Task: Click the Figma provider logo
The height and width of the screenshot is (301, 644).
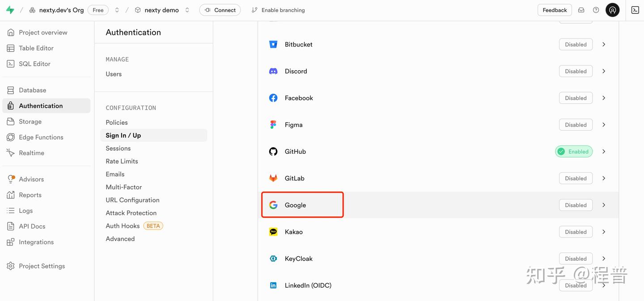Action: (x=273, y=125)
